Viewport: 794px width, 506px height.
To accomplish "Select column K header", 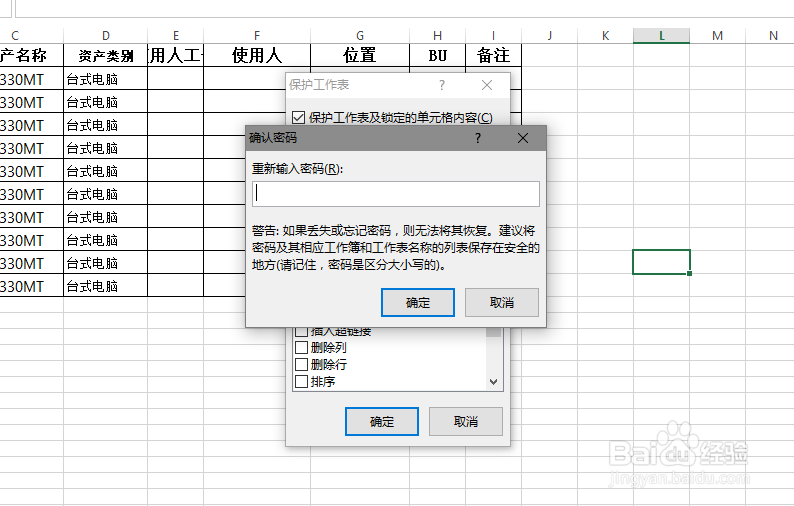I will (x=605, y=35).
